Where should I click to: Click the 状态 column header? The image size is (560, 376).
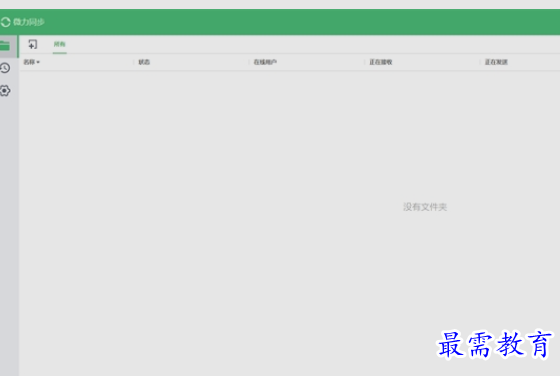click(144, 62)
